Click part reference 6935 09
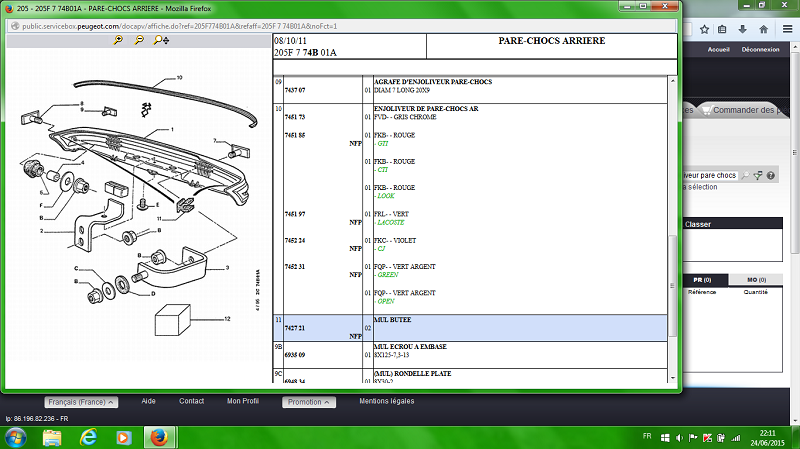 pyautogui.click(x=295, y=355)
